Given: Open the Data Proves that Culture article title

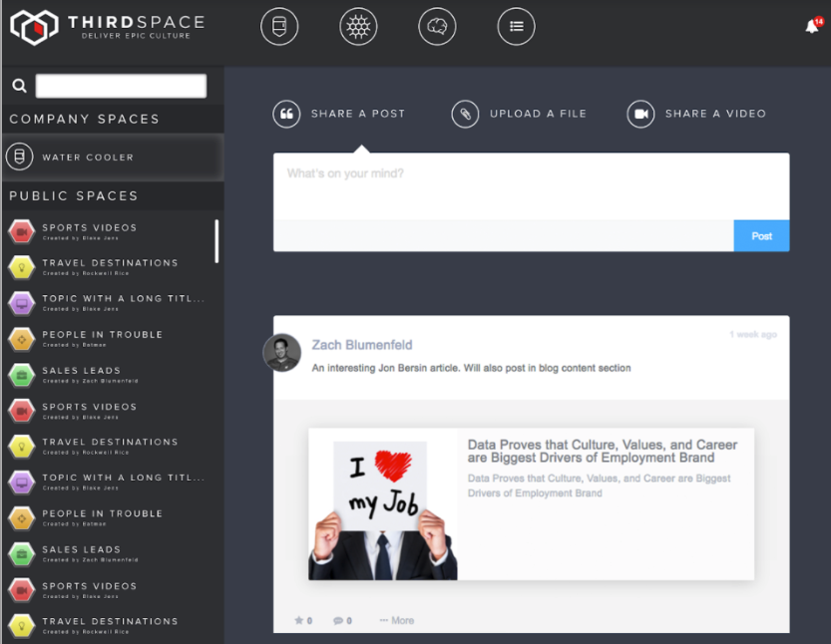Looking at the screenshot, I should tap(603, 452).
